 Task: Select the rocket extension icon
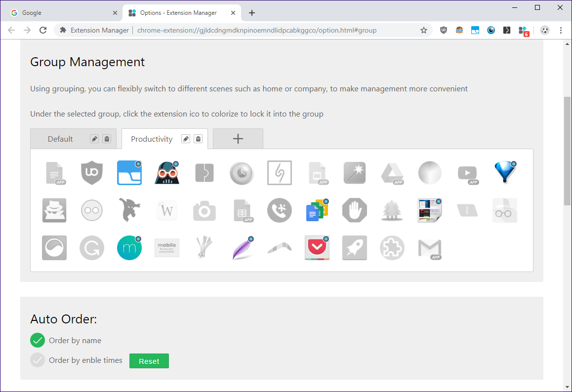pos(355,248)
